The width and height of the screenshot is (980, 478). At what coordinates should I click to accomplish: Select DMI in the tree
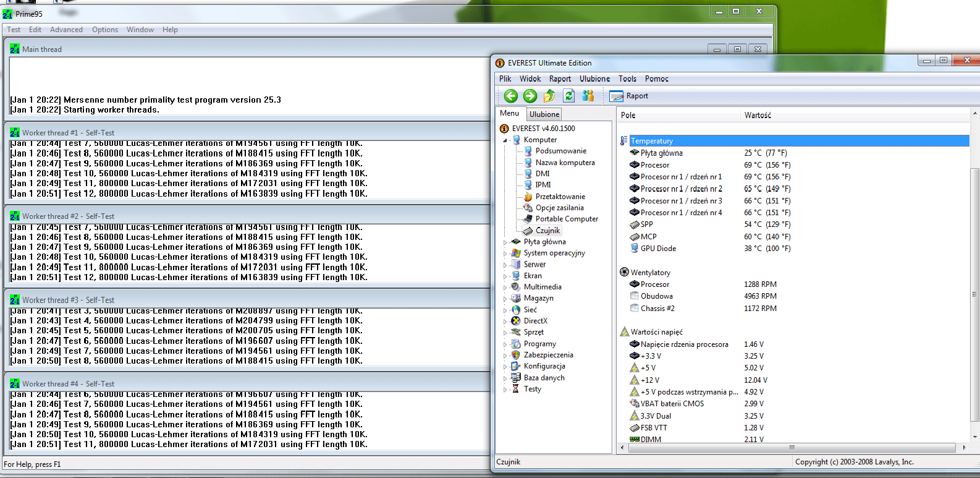point(543,174)
